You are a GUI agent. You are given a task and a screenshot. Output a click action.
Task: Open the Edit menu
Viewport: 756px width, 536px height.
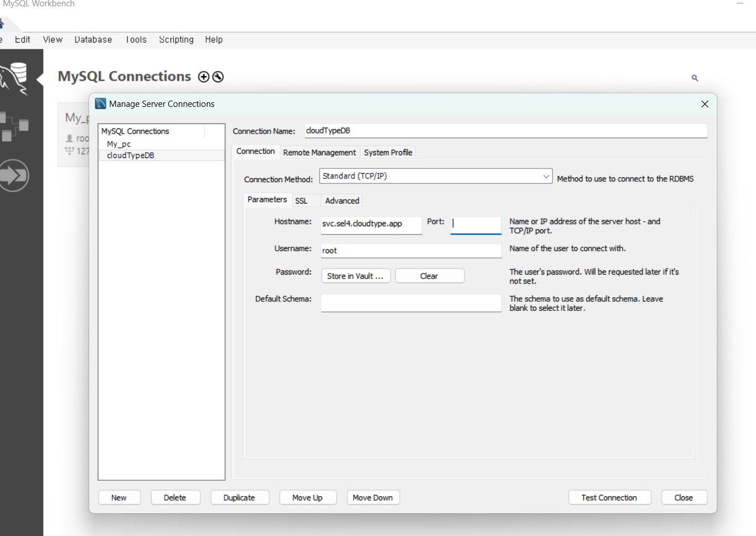click(x=23, y=40)
